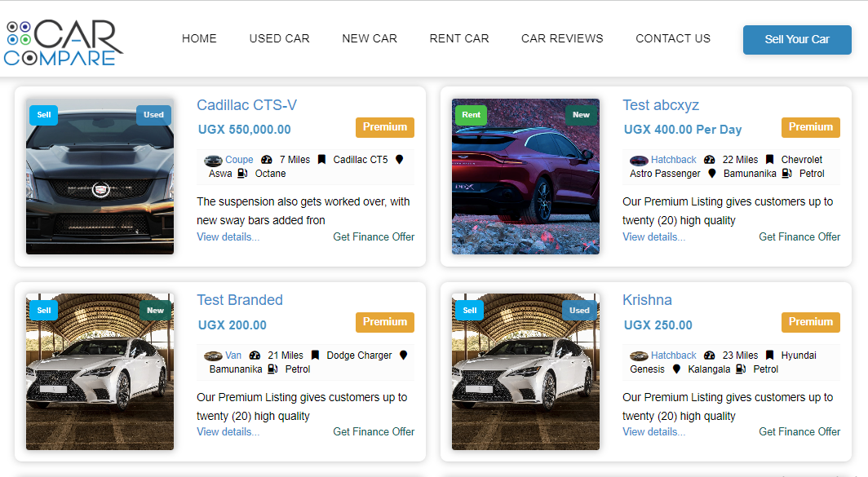This screenshot has width=868, height=477.
Task: Click car icon beside Hatchback on Test abcxyz
Action: tap(639, 161)
